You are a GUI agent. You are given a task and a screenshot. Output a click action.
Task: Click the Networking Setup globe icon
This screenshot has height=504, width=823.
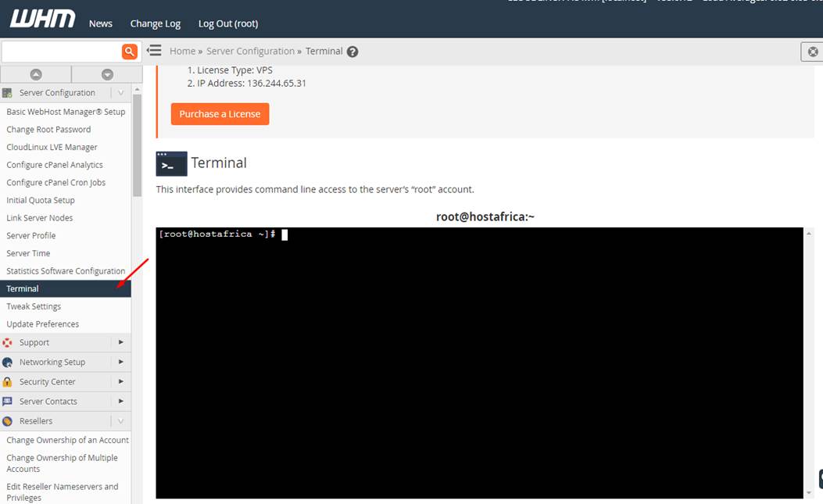pyautogui.click(x=8, y=362)
